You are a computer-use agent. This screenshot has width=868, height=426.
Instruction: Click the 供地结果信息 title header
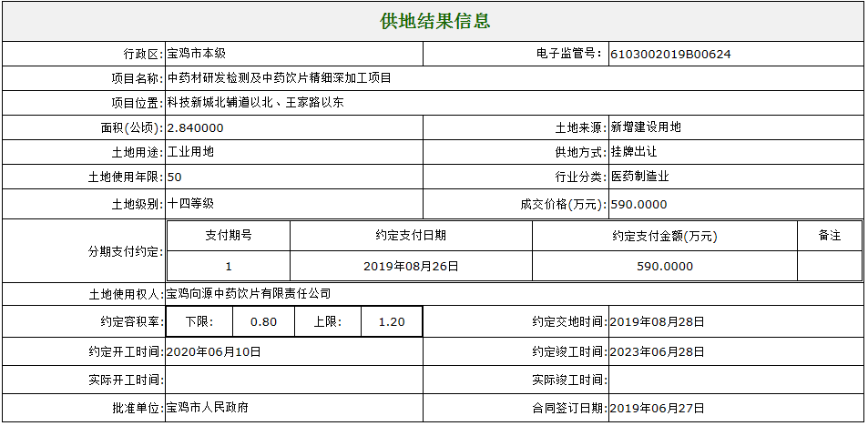point(434,21)
